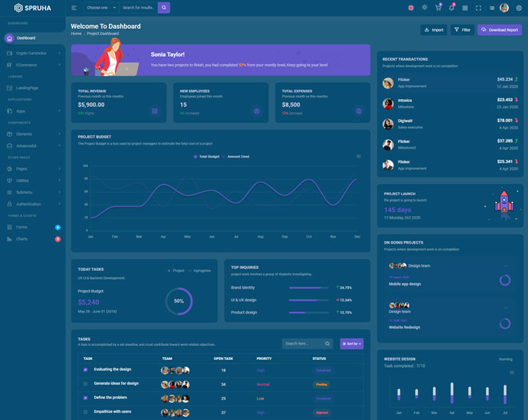Expand the Pages sidebar submenu
Image resolution: width=528 pixels, height=420 pixels.
pos(33,168)
